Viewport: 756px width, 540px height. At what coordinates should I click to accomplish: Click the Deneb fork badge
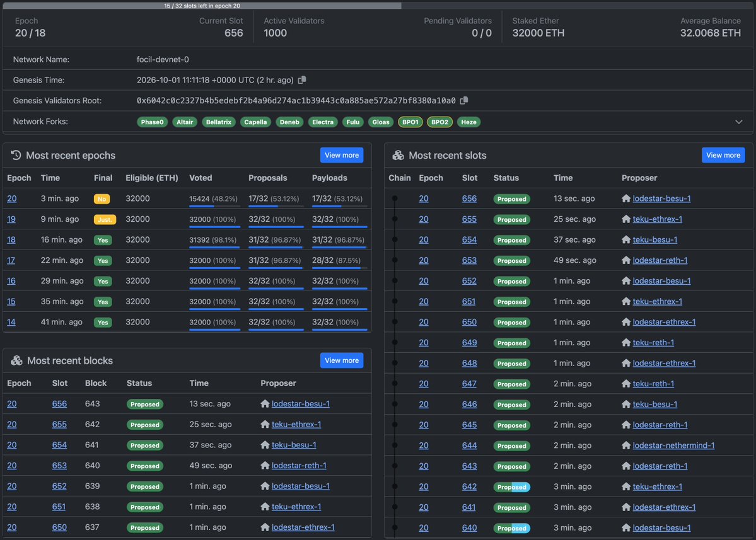tap(289, 122)
